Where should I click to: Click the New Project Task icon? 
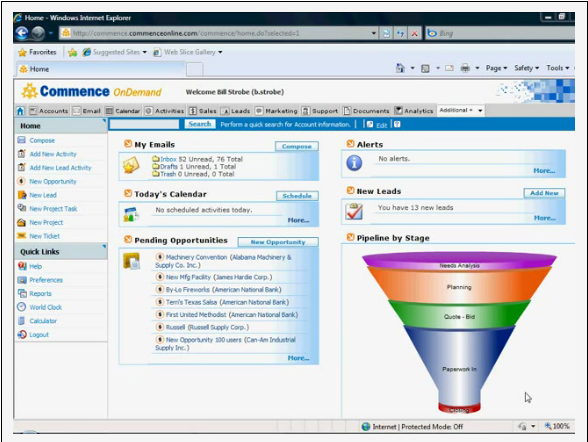pyautogui.click(x=21, y=208)
